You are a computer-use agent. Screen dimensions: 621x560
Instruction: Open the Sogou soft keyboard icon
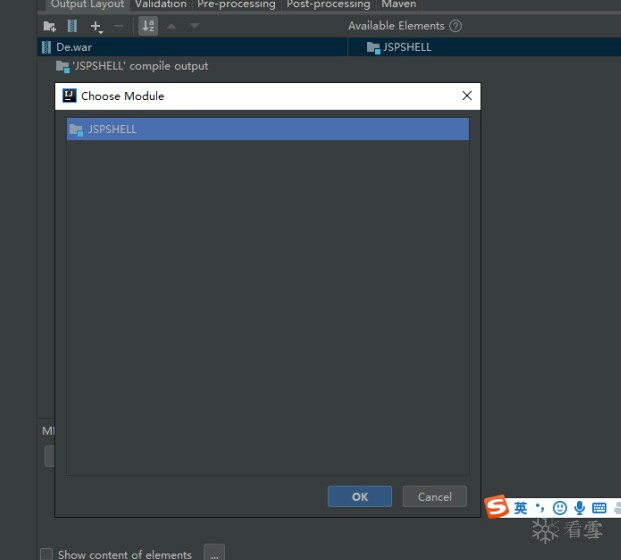pyautogui.click(x=599, y=508)
